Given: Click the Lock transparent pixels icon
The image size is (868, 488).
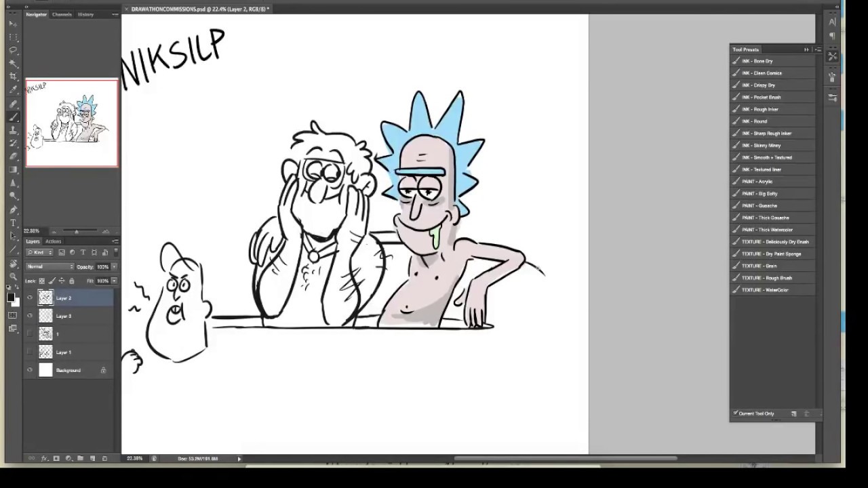Looking at the screenshot, I should 42,281.
